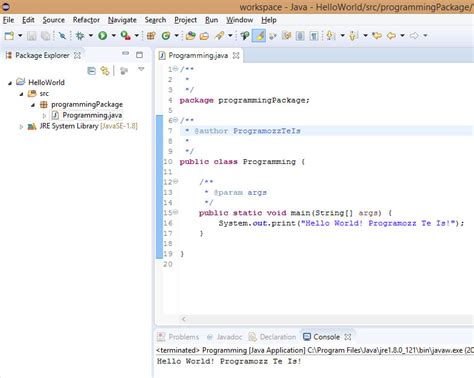Open the Project menu
Screen dimensions: 474x378
coord(185,20)
